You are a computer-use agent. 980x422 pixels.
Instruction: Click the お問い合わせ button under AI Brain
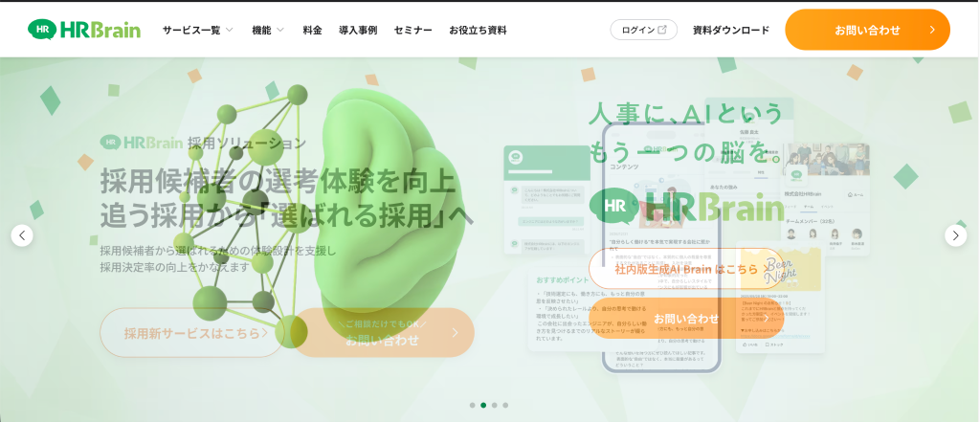point(686,319)
